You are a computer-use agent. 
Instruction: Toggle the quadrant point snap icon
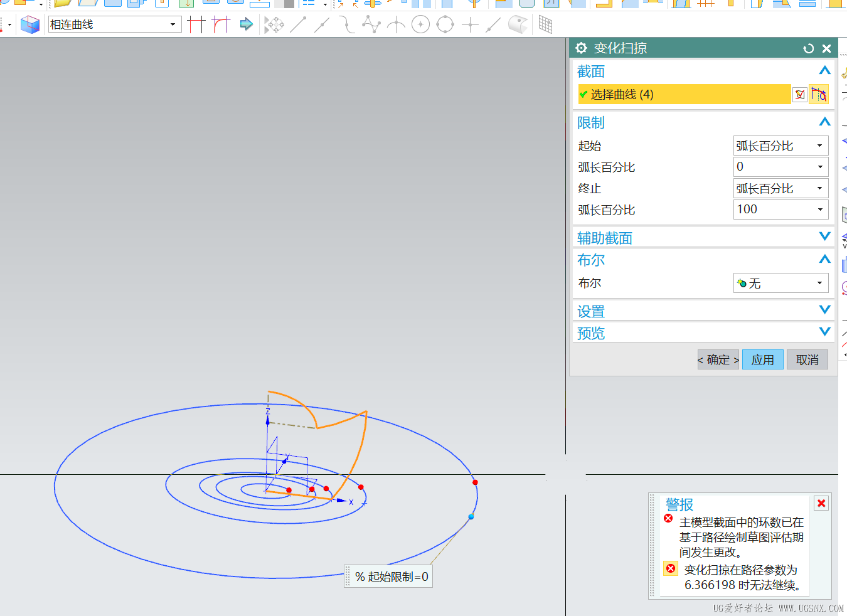tap(445, 25)
